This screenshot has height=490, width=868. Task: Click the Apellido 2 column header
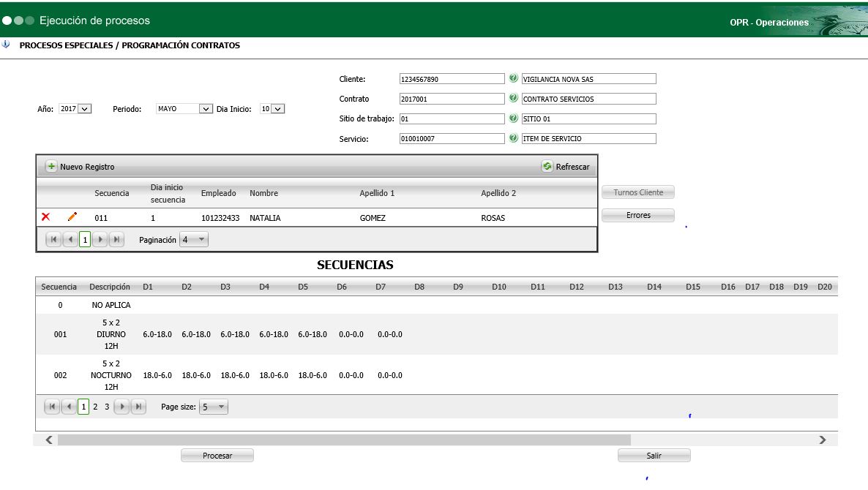(x=498, y=193)
